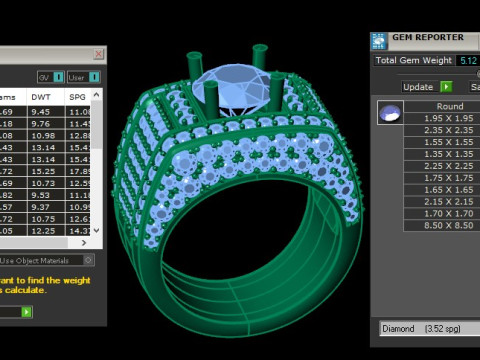Select the 1.70 X 1.70 gem row
Screen dimensions: 480x360
point(448,214)
